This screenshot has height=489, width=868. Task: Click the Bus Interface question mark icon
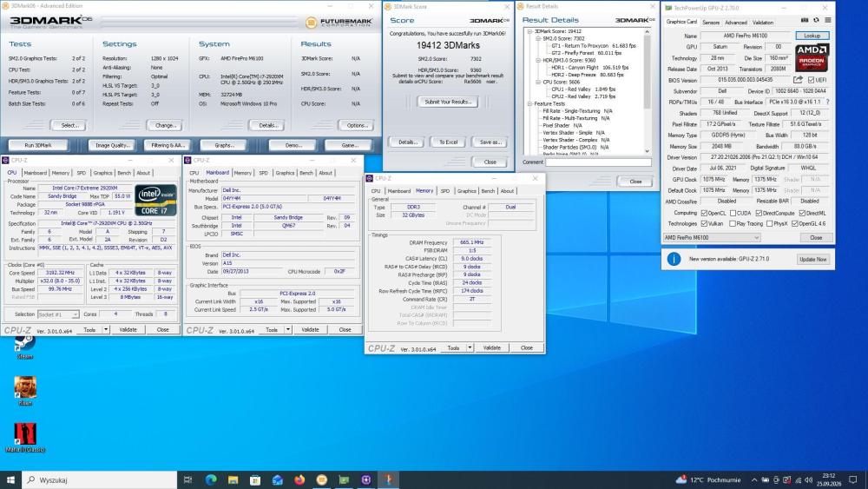827,102
